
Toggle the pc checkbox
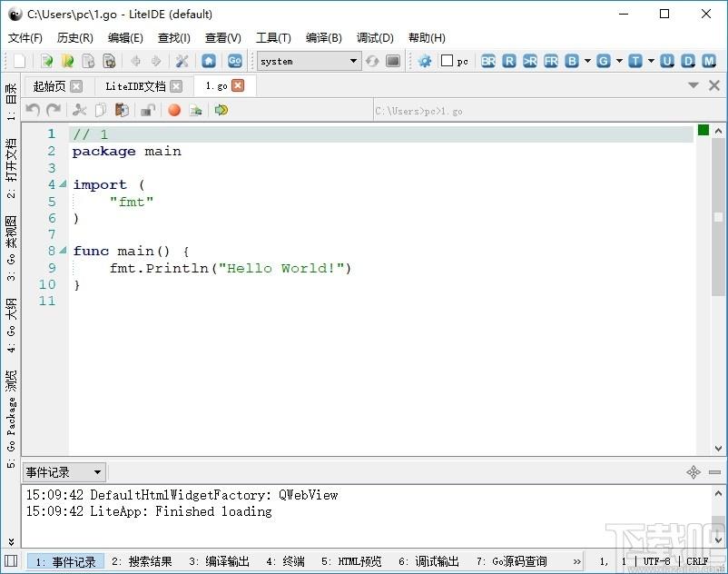point(447,61)
